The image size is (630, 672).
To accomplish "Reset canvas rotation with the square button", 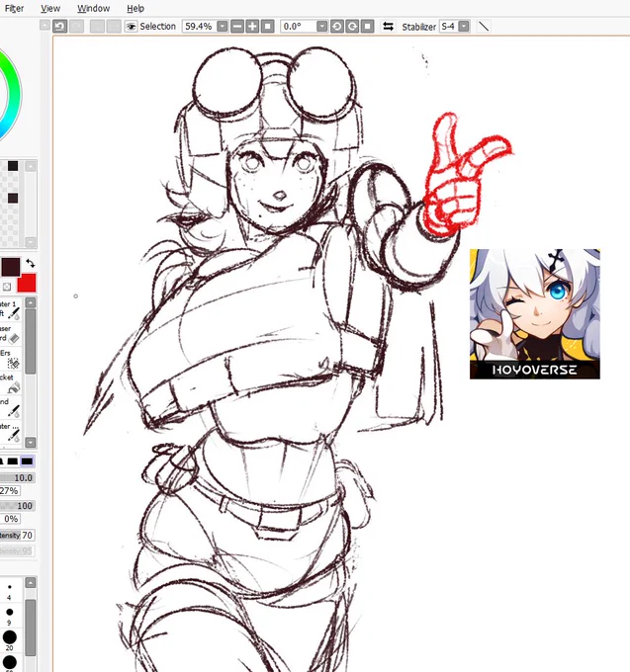I will click(368, 27).
